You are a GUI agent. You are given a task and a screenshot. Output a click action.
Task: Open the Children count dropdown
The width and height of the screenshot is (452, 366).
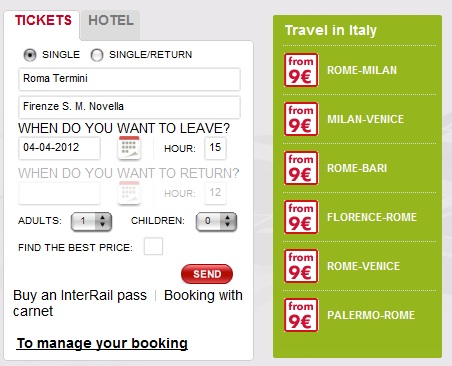point(216,221)
